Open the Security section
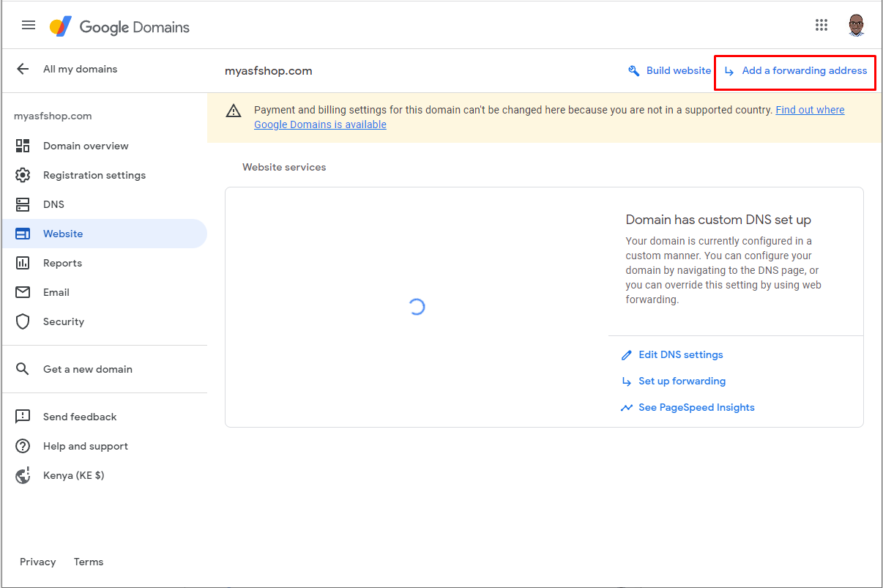883x588 pixels. click(64, 321)
